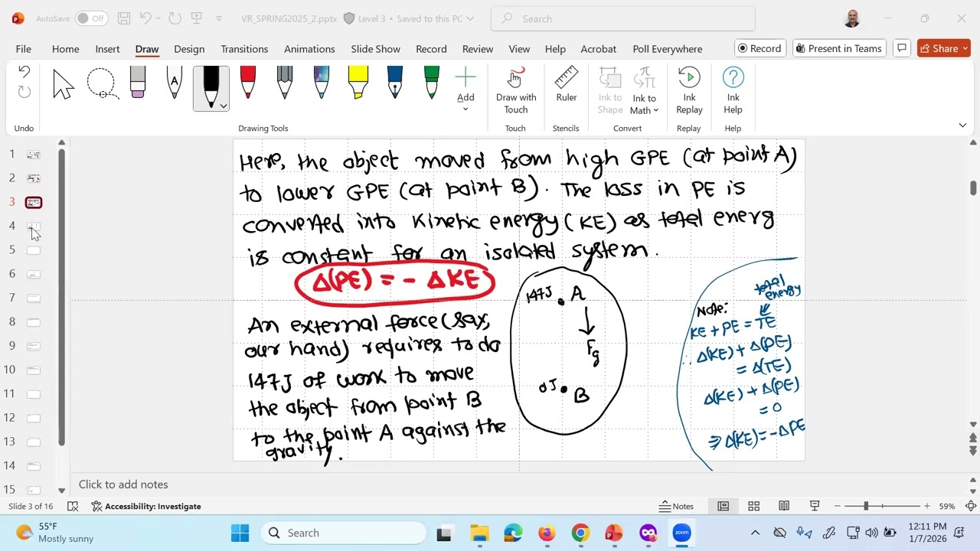The width and height of the screenshot is (980, 551).
Task: Open Accessibility: Investigate status
Action: [146, 507]
